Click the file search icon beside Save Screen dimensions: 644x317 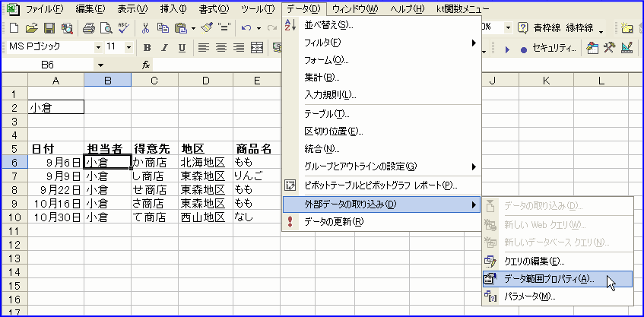(x=67, y=27)
